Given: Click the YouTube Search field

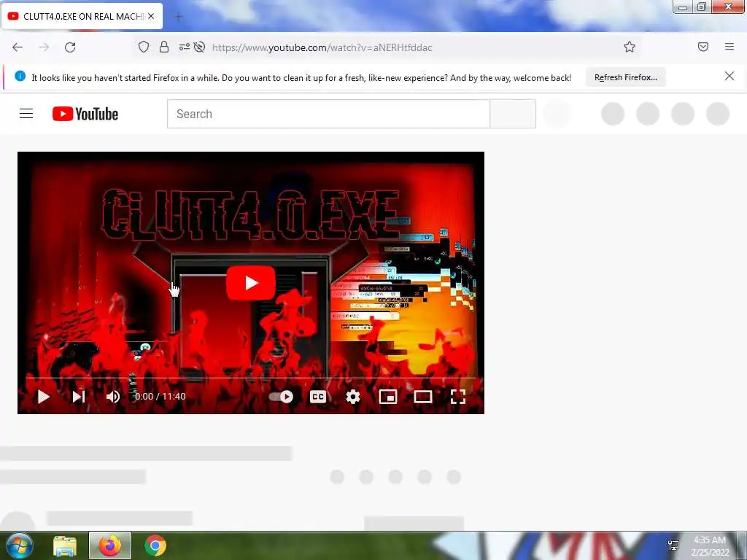Looking at the screenshot, I should click(x=328, y=114).
